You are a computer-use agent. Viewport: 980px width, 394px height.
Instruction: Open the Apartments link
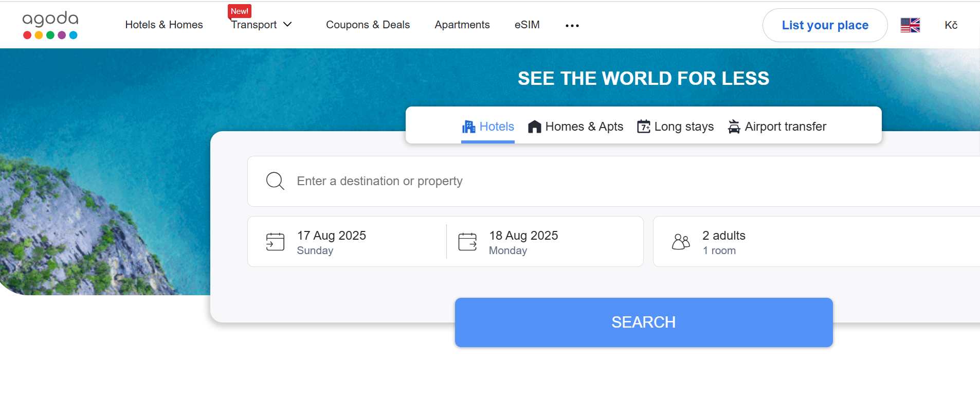[462, 25]
